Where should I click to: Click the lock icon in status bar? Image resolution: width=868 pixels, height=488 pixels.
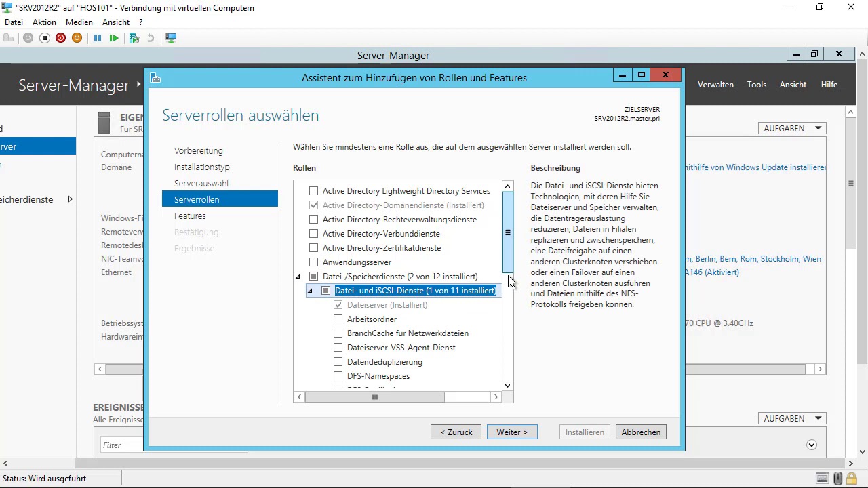click(850, 479)
